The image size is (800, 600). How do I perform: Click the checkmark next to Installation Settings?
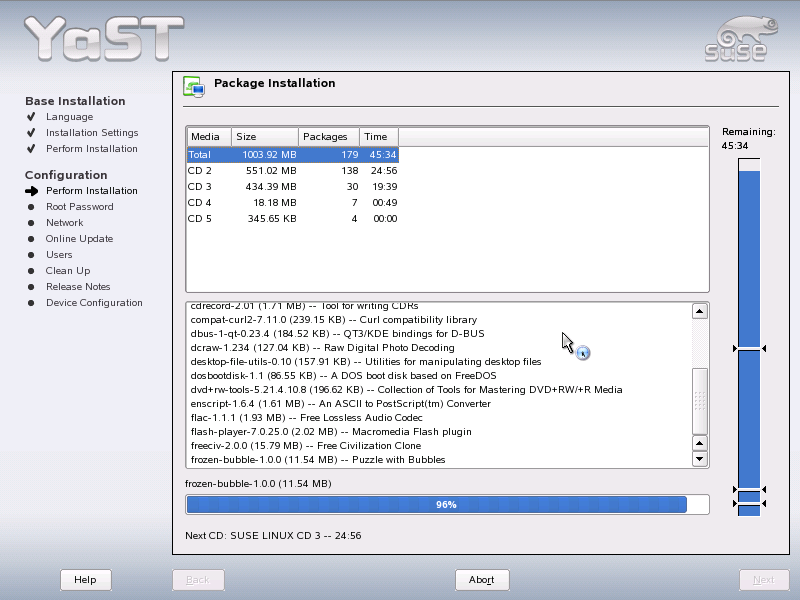[x=31, y=133]
